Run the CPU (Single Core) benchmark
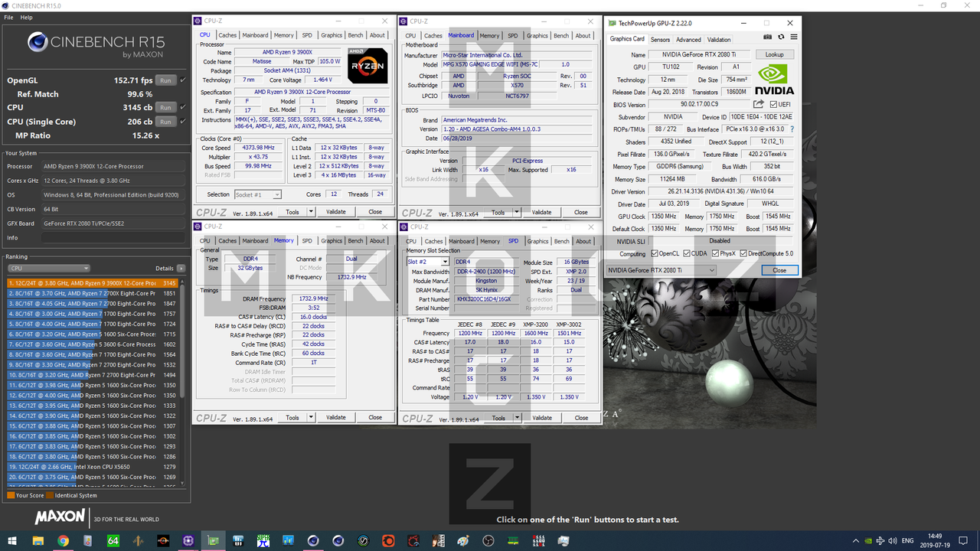Viewport: 980px width, 551px height. click(165, 121)
